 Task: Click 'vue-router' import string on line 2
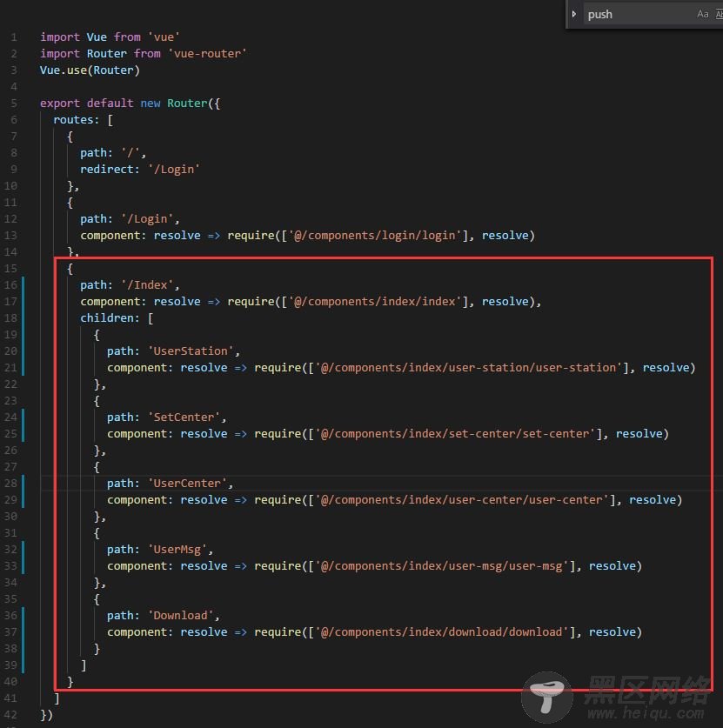coord(207,53)
